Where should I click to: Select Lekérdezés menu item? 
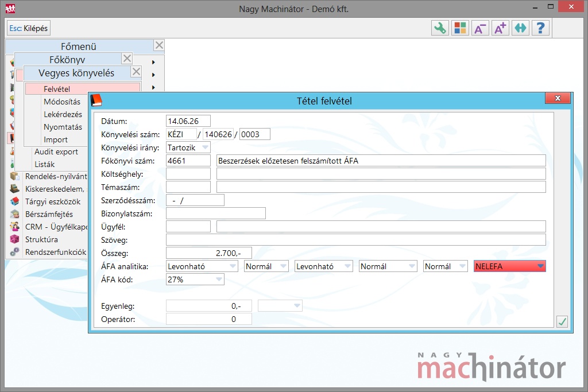[63, 114]
